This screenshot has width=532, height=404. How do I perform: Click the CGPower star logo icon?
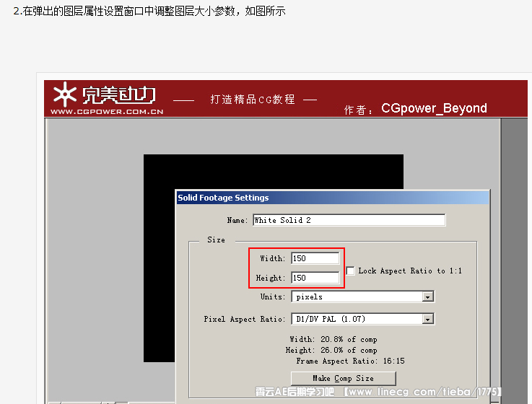(65, 96)
